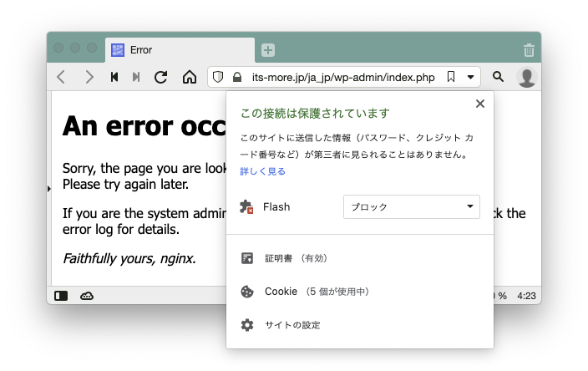The image size is (588, 371).
Task: Open the Flash ブロック permission dropdown
Action: pyautogui.click(x=411, y=206)
